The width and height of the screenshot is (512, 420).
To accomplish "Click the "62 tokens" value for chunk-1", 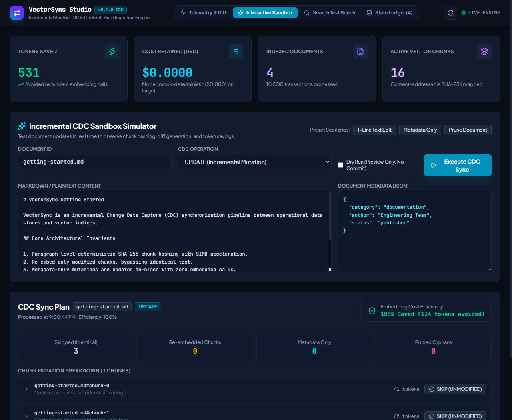I will point(406,416).
